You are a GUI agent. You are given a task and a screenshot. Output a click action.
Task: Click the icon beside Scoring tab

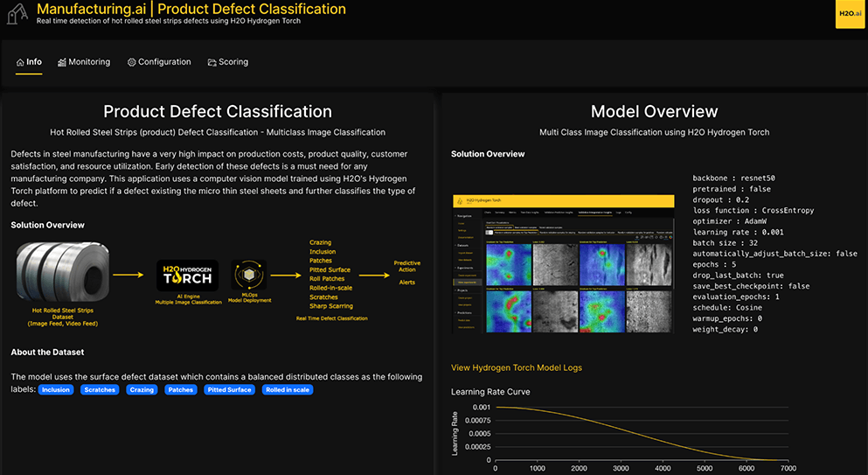click(x=212, y=63)
